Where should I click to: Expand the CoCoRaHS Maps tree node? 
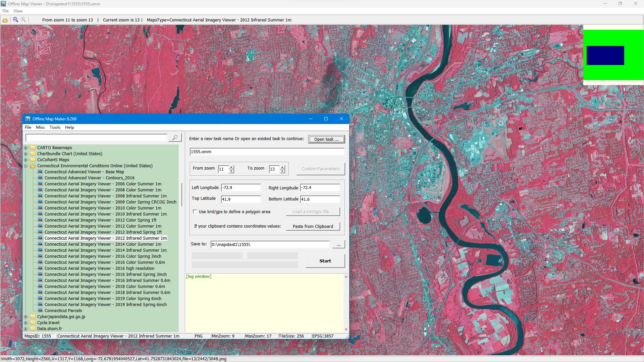pyautogui.click(x=26, y=160)
